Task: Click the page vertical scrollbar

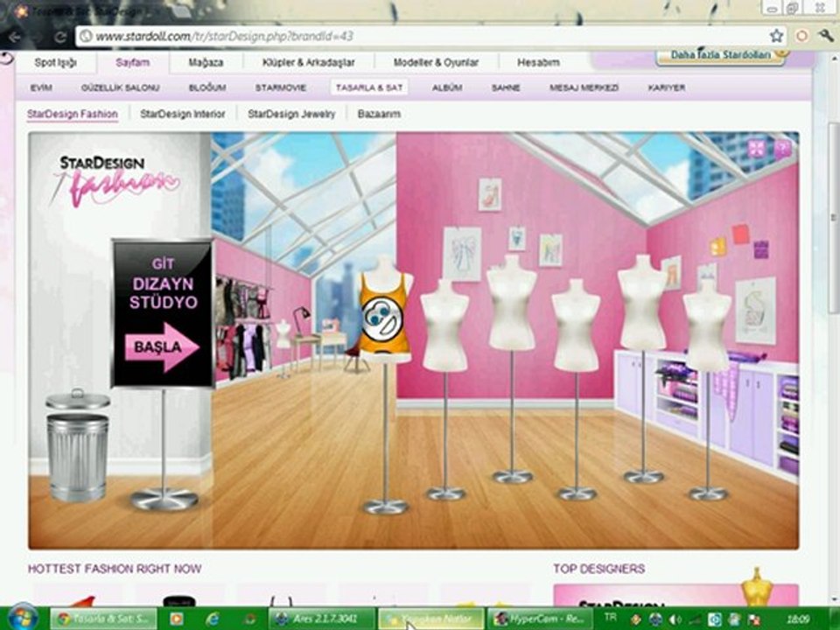Action: [x=834, y=217]
